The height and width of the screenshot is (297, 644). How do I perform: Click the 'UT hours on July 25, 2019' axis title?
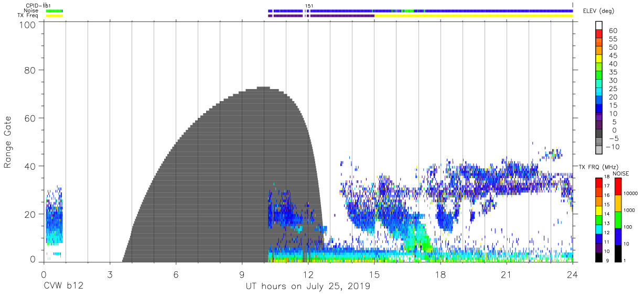tap(308, 287)
